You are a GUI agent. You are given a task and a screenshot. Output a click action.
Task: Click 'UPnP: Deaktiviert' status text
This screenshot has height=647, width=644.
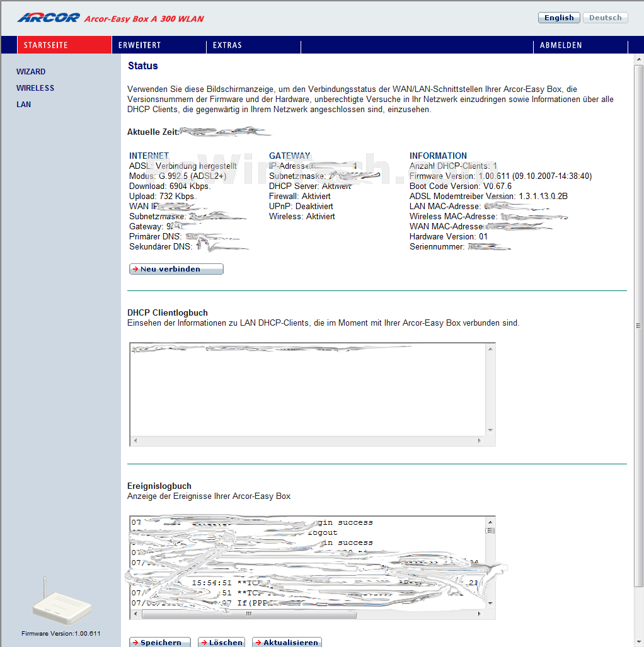[x=301, y=206]
